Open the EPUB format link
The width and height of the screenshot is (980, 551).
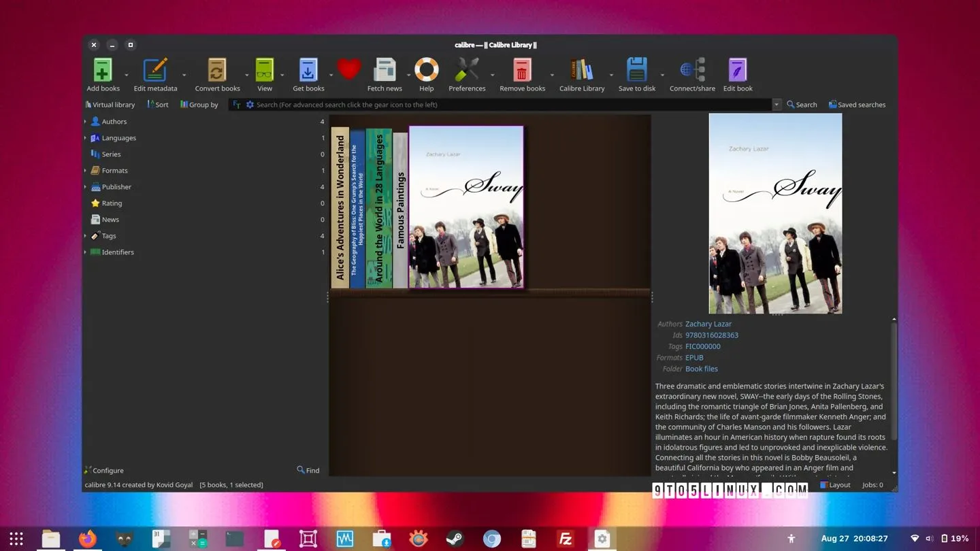coord(694,358)
